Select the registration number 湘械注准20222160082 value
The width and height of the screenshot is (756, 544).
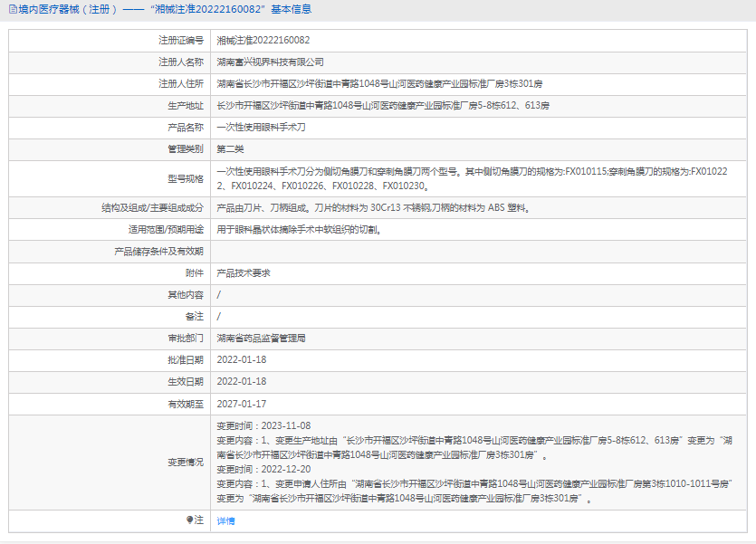[x=263, y=41]
